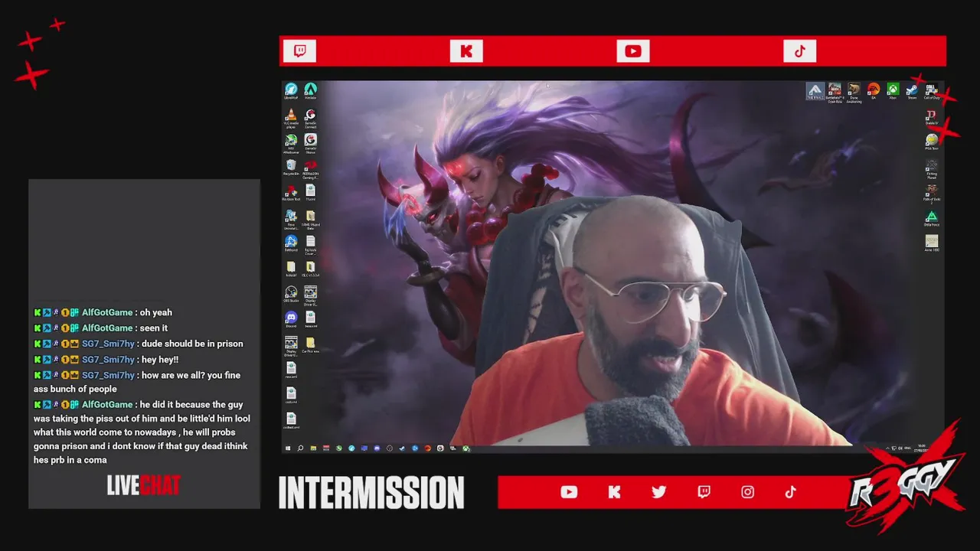Launch Dune Awakening desktop shortcut
The height and width of the screenshot is (551, 980).
[x=854, y=92]
